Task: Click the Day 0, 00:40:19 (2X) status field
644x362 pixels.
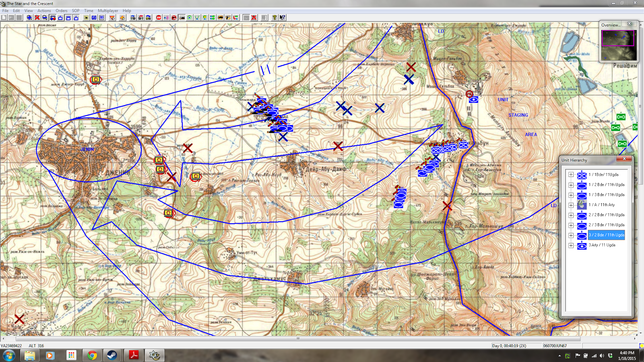Action: tap(516, 346)
